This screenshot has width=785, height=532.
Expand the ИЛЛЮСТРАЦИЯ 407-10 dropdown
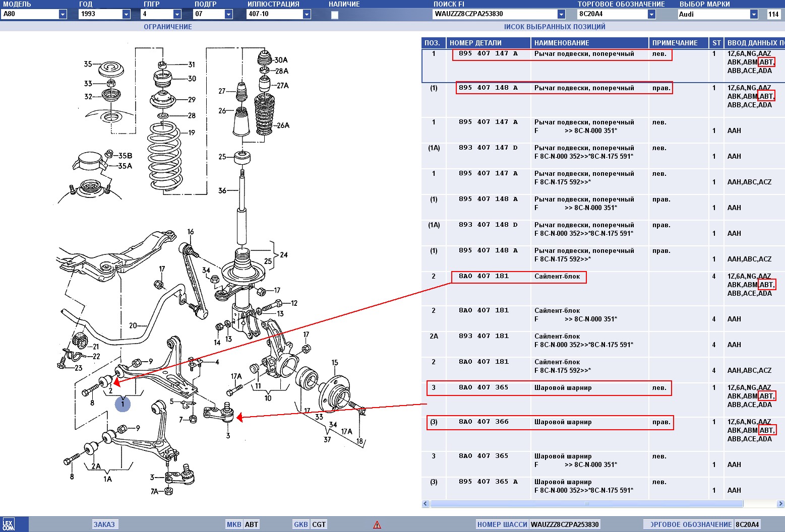(307, 14)
